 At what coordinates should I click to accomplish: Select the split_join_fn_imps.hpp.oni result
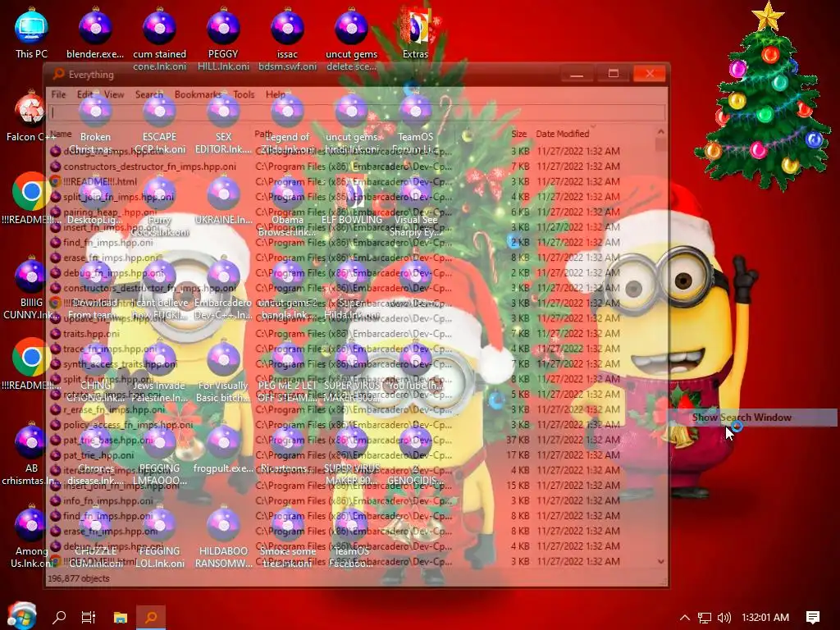coord(118,197)
